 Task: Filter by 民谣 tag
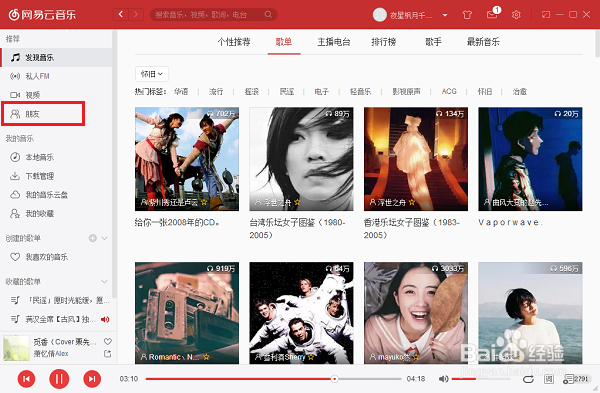(287, 91)
